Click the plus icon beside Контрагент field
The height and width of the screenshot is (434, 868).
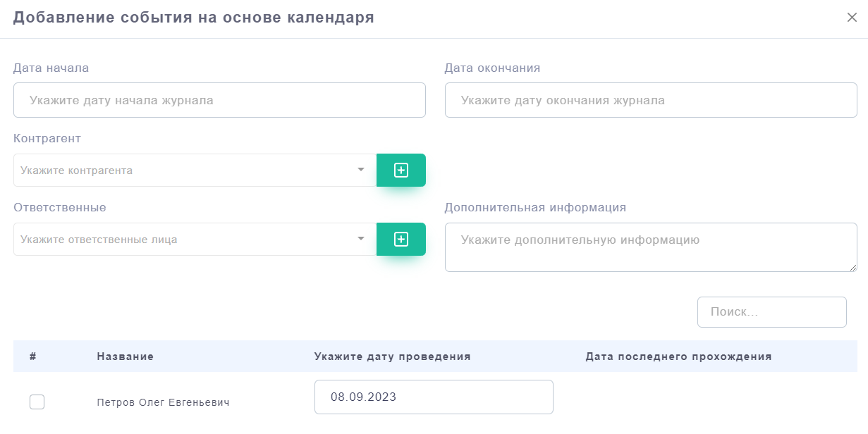pyautogui.click(x=401, y=170)
